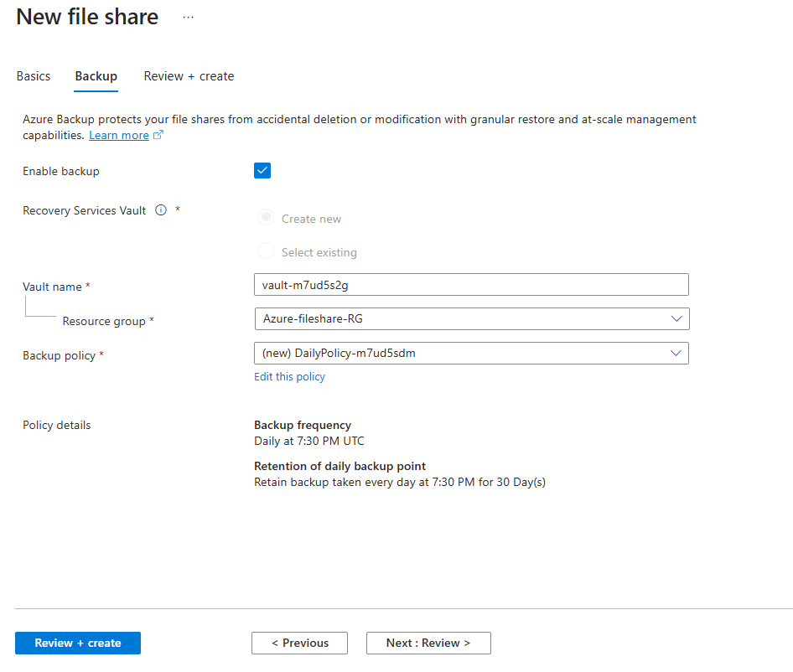Open the ellipsis menu beside New file share
Viewport: 793px width, 672px height.
[188, 18]
